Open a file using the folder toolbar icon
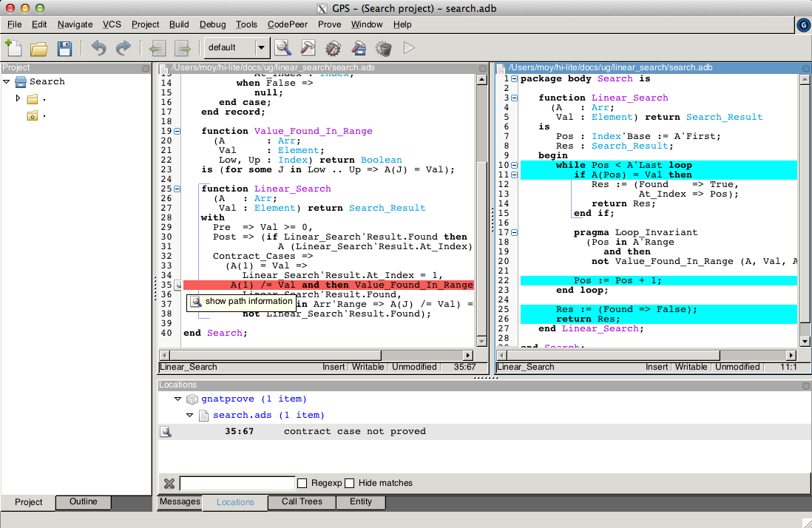 [39, 48]
